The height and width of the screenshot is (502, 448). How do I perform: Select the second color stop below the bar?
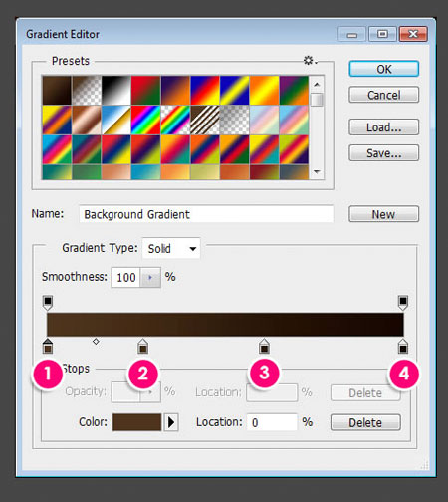[x=143, y=346]
